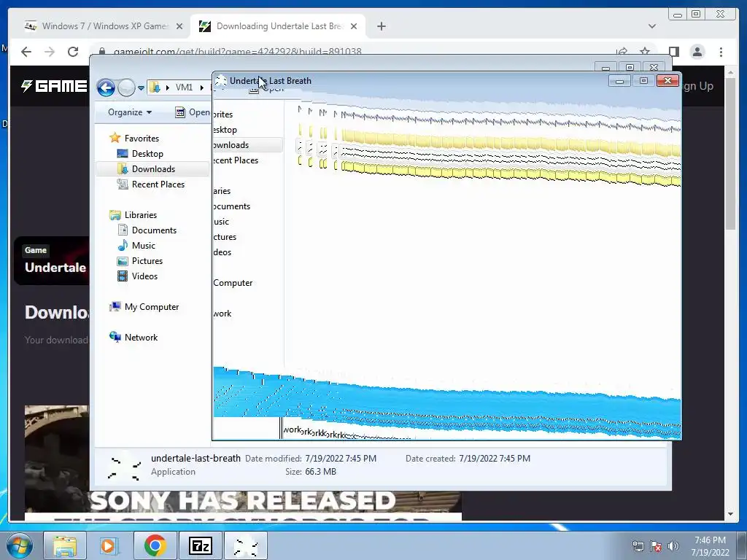Click the Chrome scrollbar down arrow
The height and width of the screenshot is (560, 747).
731,514
